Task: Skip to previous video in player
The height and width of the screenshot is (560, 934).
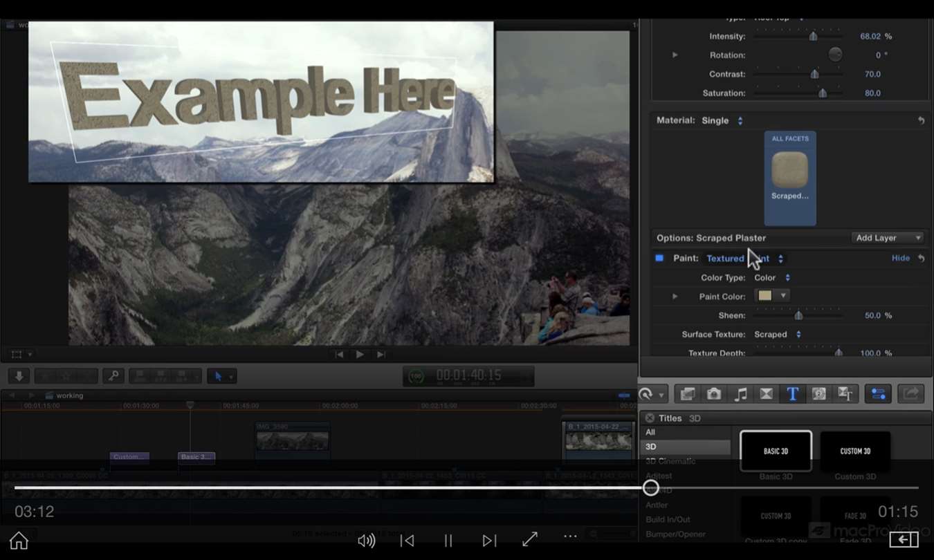Action: point(408,541)
